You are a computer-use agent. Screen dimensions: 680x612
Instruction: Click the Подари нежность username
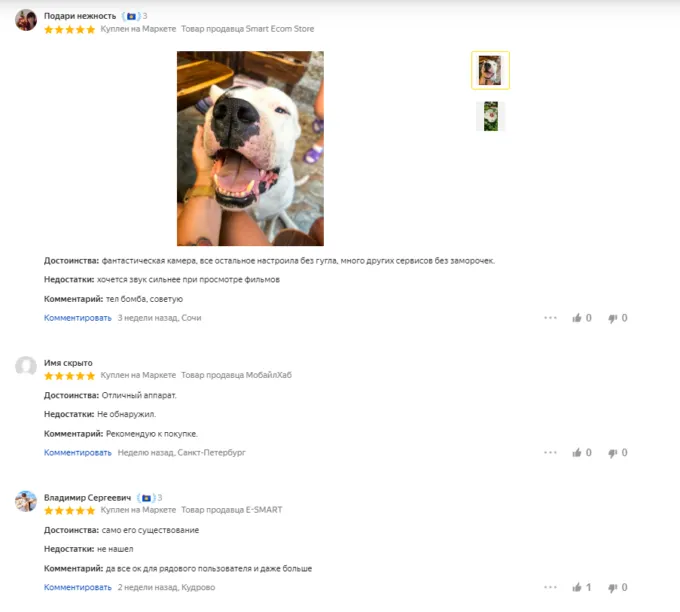pos(80,16)
